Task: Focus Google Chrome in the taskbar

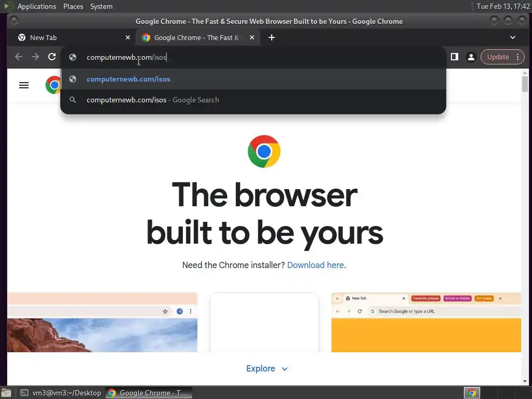Action: coord(149,393)
